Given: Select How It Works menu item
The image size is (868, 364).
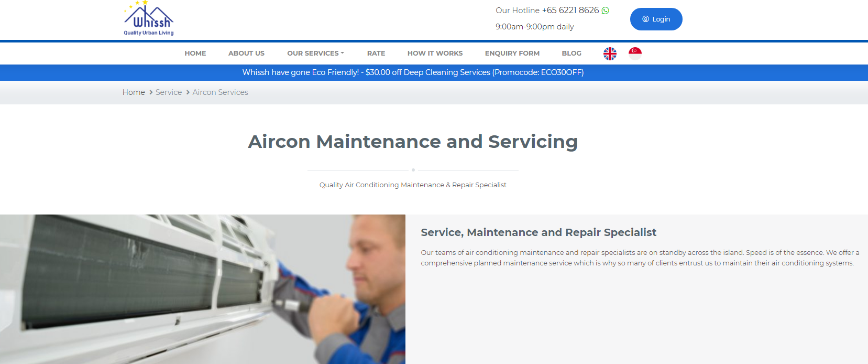Looking at the screenshot, I should (435, 53).
